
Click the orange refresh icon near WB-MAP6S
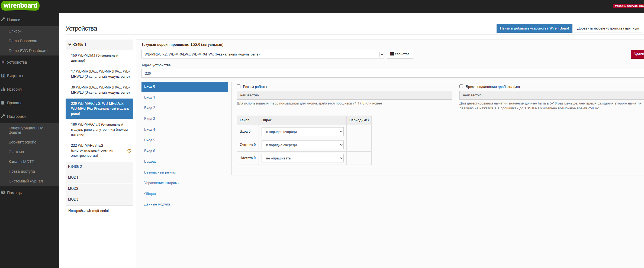pyautogui.click(x=129, y=151)
